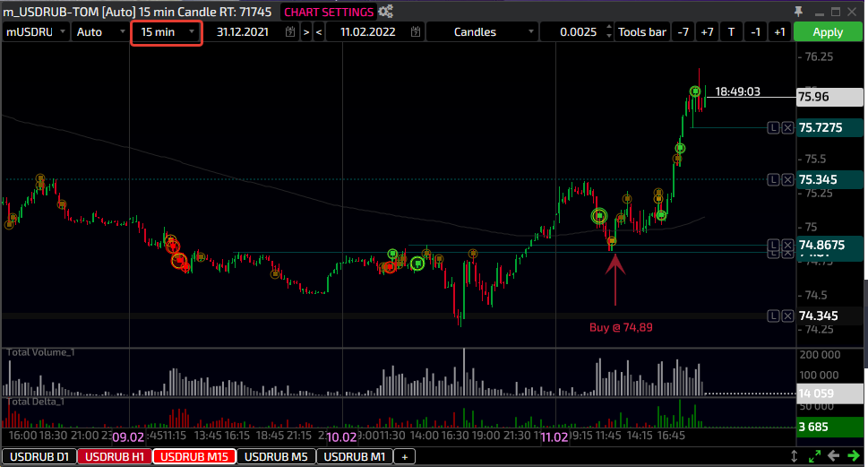Viewport: 868px width, 467px height.
Task: Click the 11.02 date marker on time axis
Action: (554, 437)
